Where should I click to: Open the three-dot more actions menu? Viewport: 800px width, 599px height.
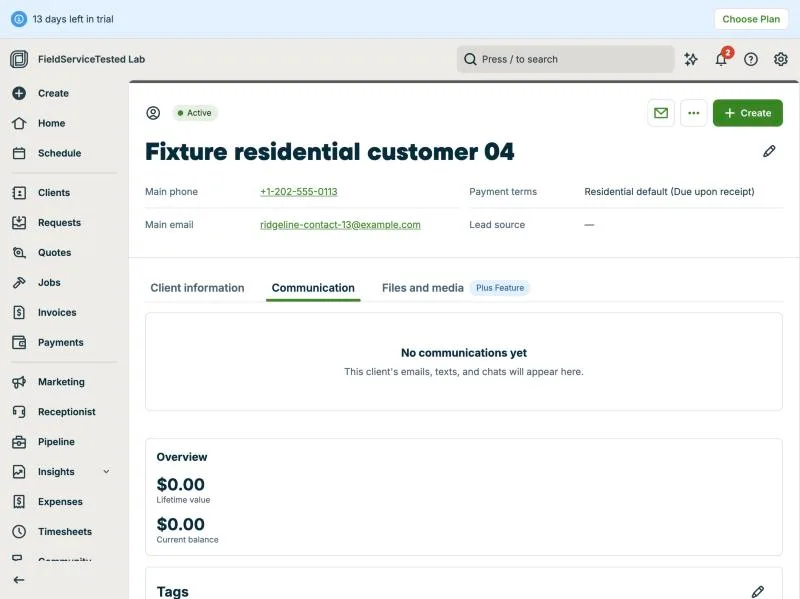[693, 113]
